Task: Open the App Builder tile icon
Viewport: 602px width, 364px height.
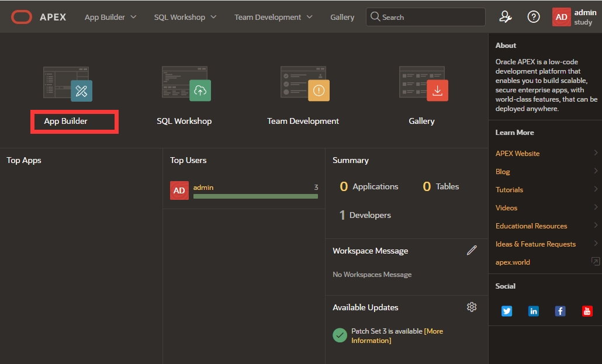Action: pyautogui.click(x=68, y=83)
